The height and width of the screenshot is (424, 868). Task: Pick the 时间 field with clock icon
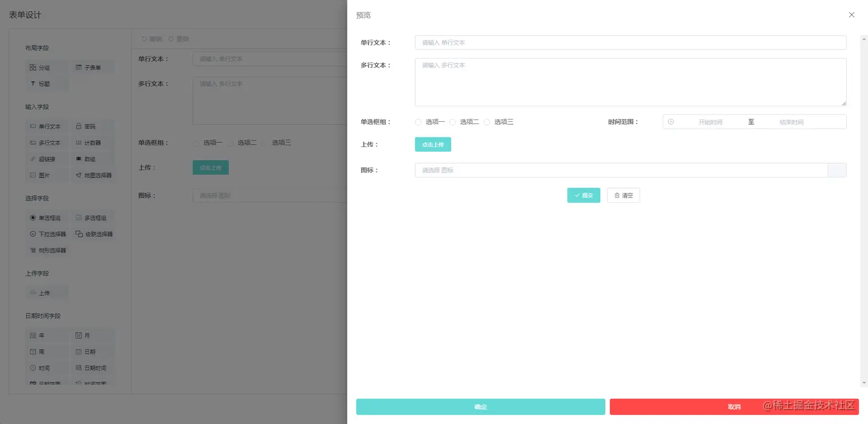46,368
